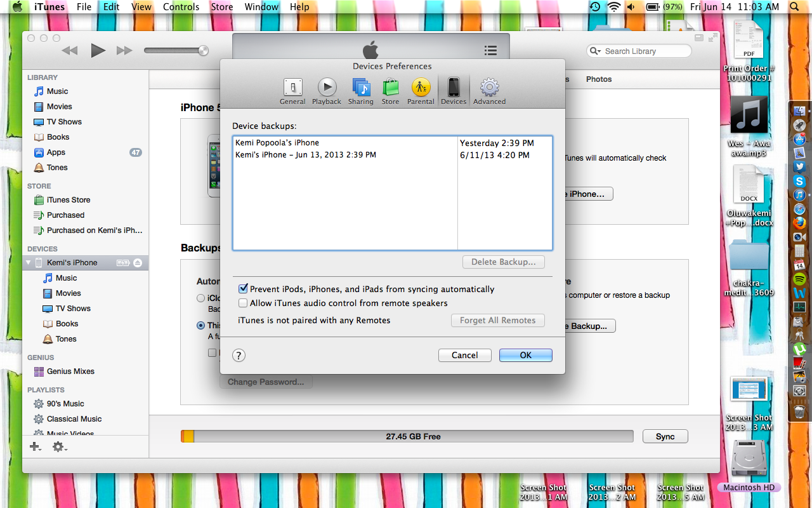Click the Search Library field
Image resolution: width=812 pixels, height=508 pixels.
639,51
